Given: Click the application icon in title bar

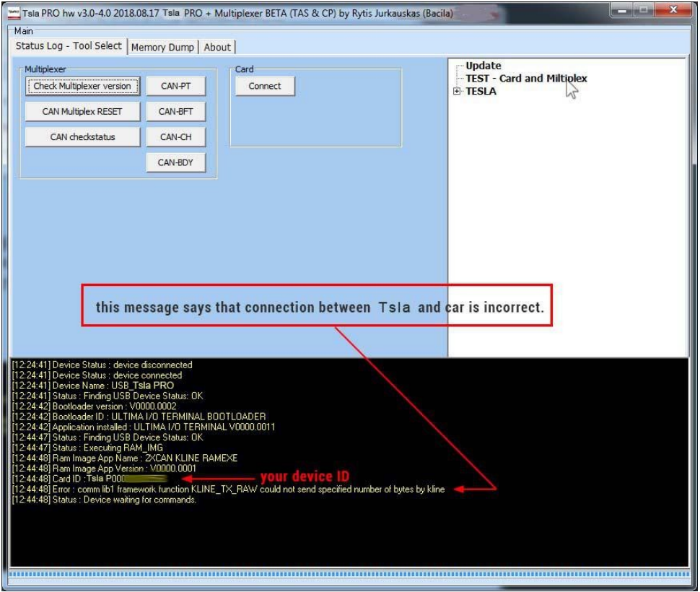Looking at the screenshot, I should (x=14, y=14).
